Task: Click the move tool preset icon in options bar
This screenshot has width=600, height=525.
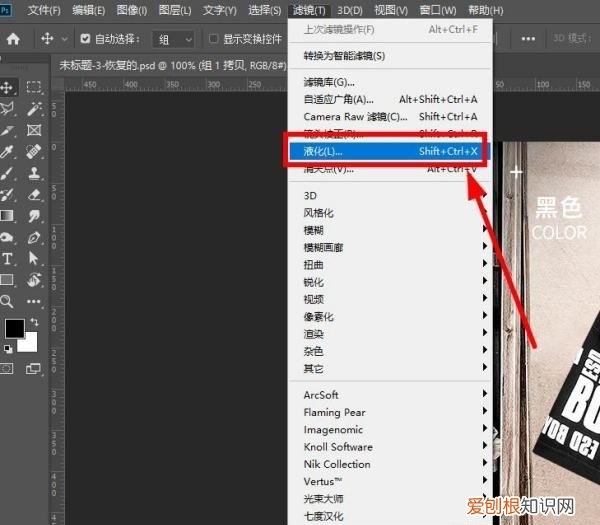Action: [47, 39]
